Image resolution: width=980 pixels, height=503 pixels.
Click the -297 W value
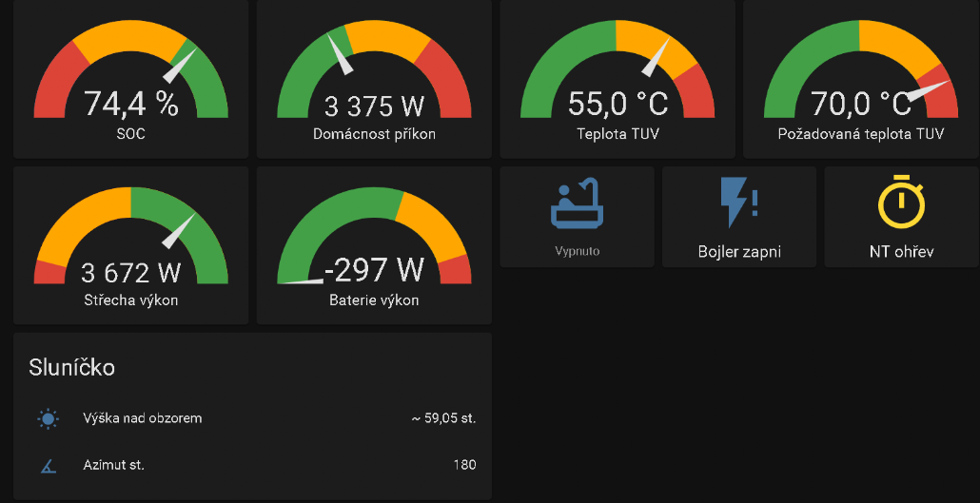374,270
